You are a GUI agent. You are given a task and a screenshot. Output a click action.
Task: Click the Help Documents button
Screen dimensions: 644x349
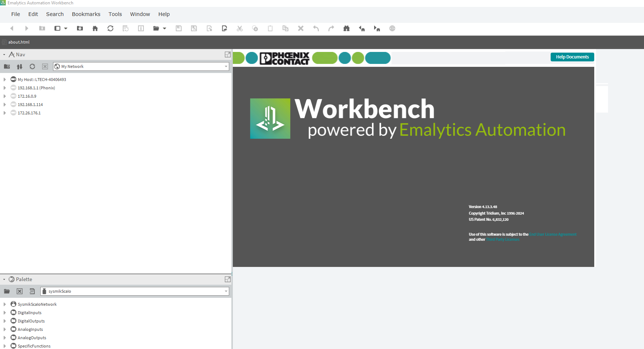(572, 57)
